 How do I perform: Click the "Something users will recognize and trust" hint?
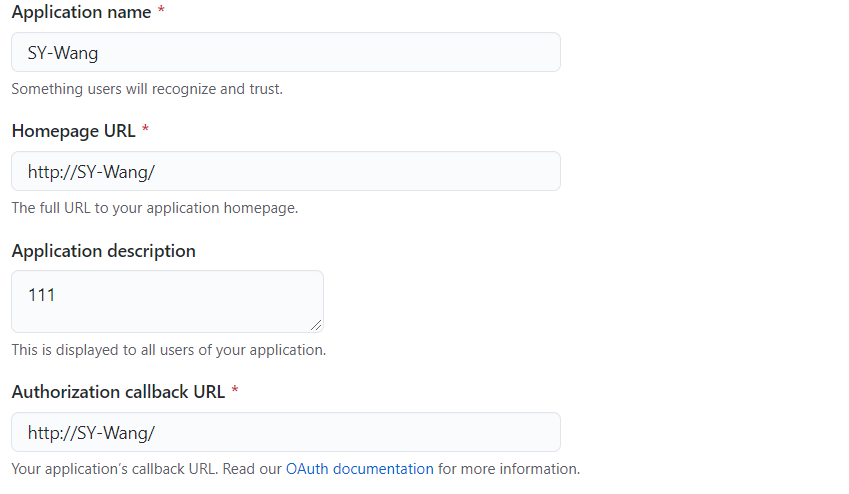click(x=147, y=89)
